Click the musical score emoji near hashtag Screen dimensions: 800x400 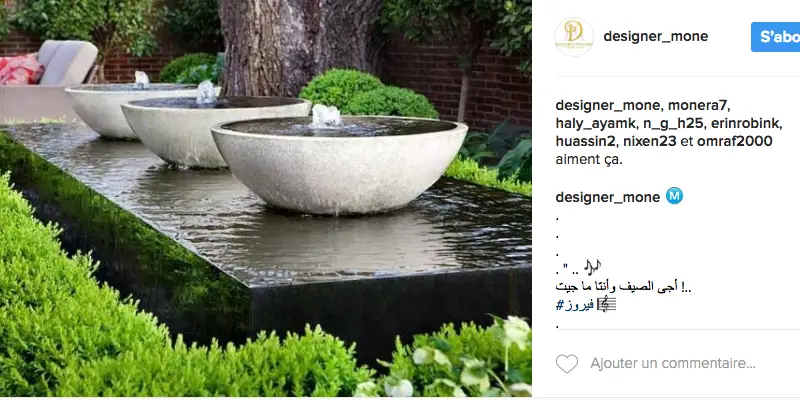tap(607, 304)
